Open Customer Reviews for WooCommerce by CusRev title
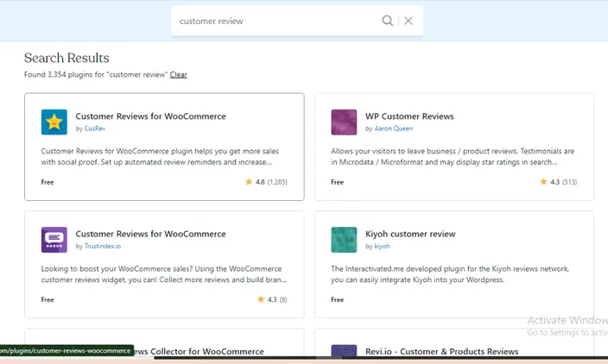Image resolution: width=608 pixels, height=364 pixels. click(x=150, y=116)
